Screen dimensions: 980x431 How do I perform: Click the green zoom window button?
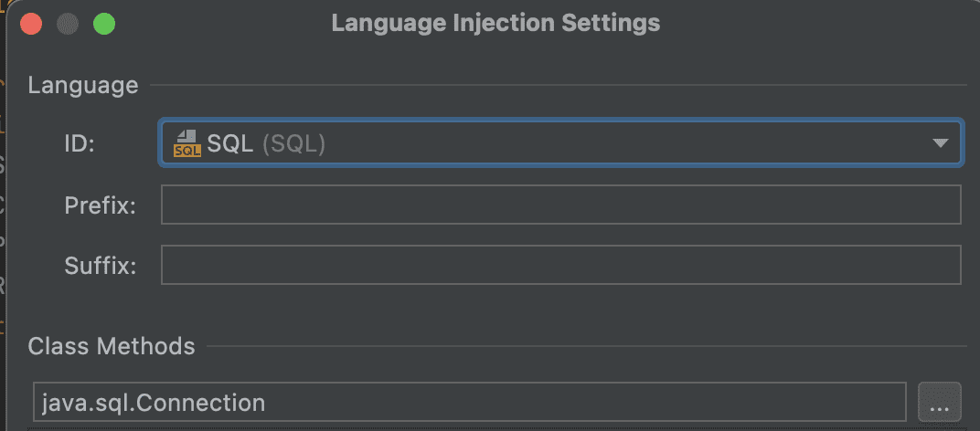click(x=104, y=23)
